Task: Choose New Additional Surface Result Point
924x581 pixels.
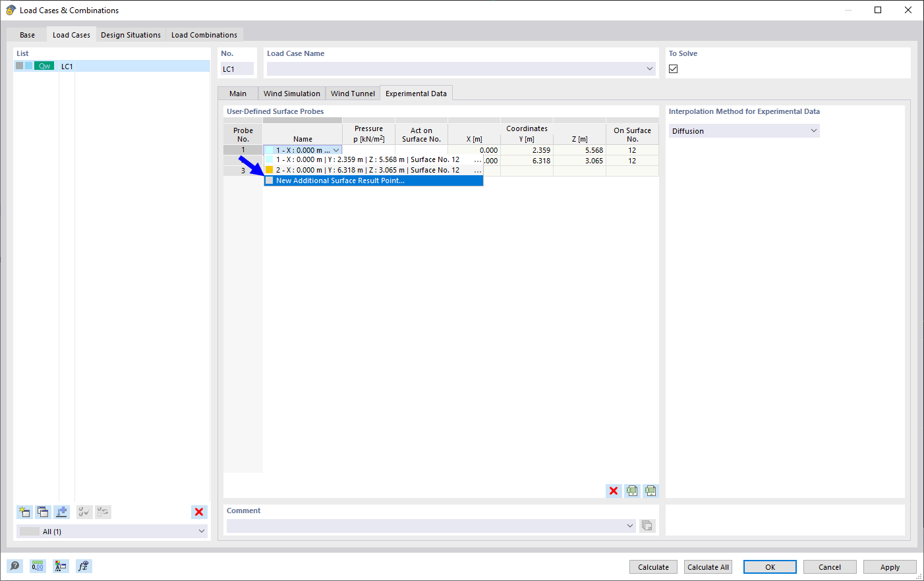Action: click(x=374, y=180)
